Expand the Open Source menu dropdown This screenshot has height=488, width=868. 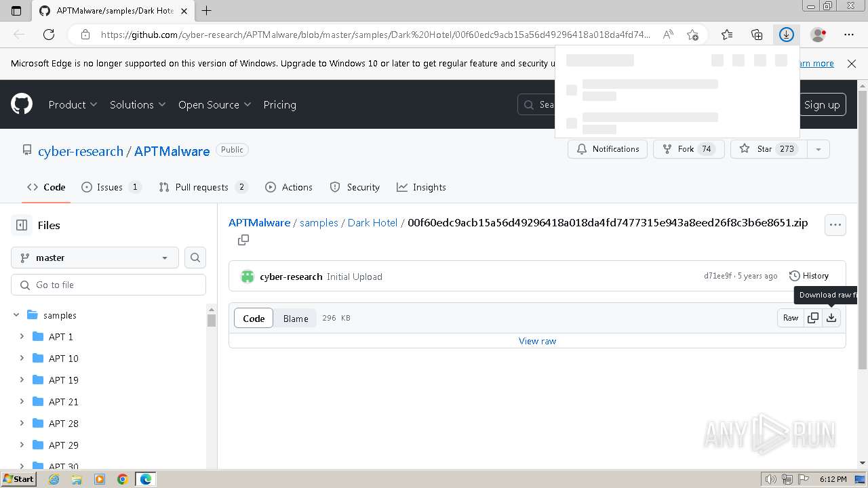click(x=214, y=104)
